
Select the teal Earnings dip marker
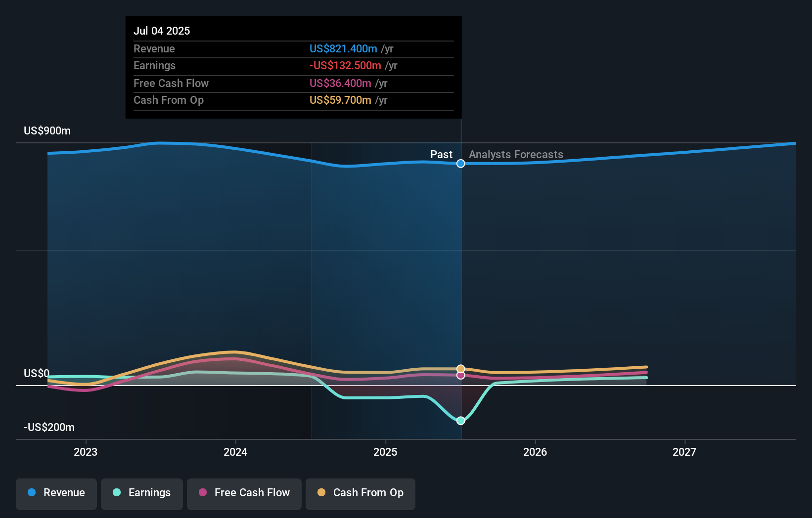point(460,421)
